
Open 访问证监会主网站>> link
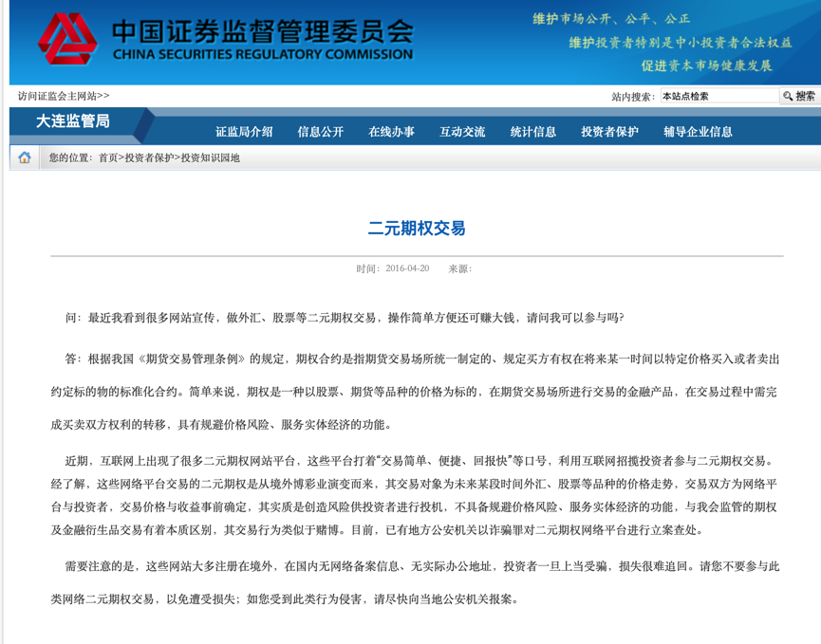point(64,96)
